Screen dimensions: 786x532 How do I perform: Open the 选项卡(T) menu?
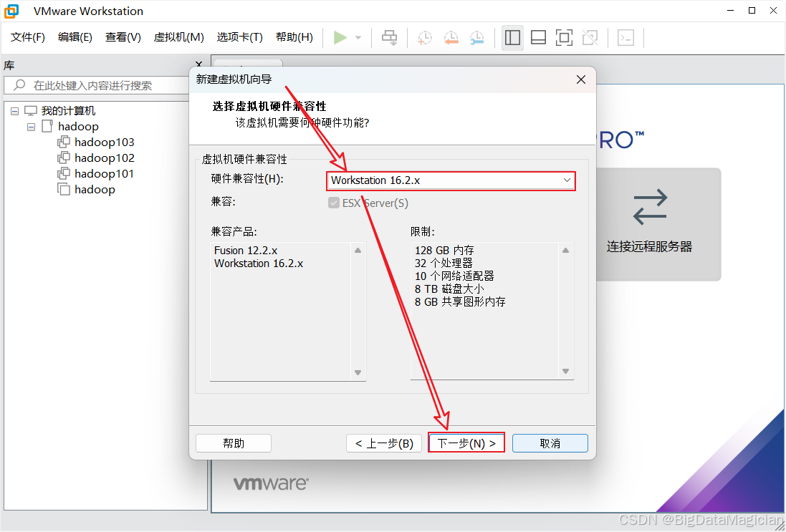click(x=239, y=37)
